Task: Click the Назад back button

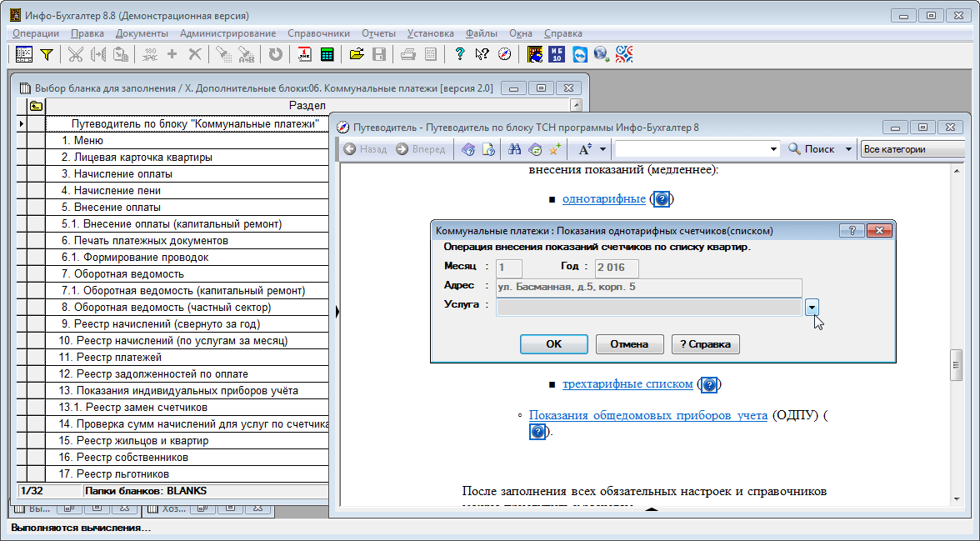Action: click(366, 149)
